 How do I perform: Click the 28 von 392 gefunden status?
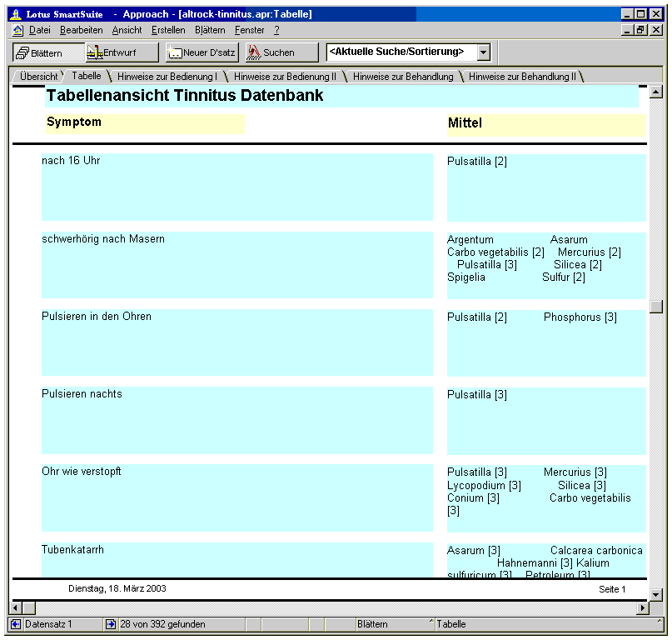click(x=182, y=624)
